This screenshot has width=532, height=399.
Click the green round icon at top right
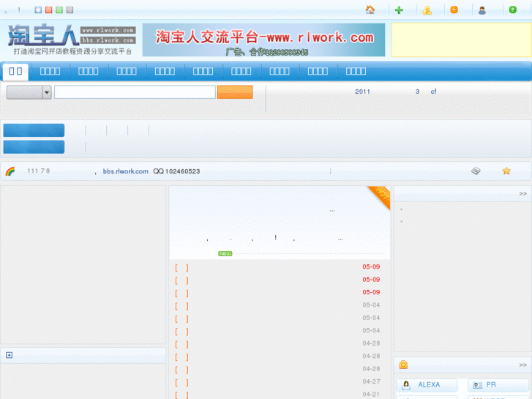click(x=513, y=10)
